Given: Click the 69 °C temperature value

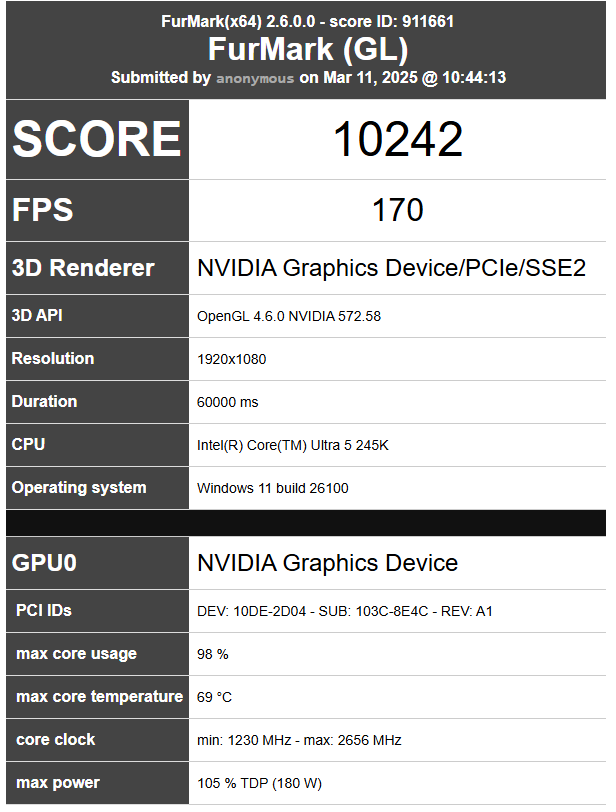Looking at the screenshot, I should (x=215, y=697).
